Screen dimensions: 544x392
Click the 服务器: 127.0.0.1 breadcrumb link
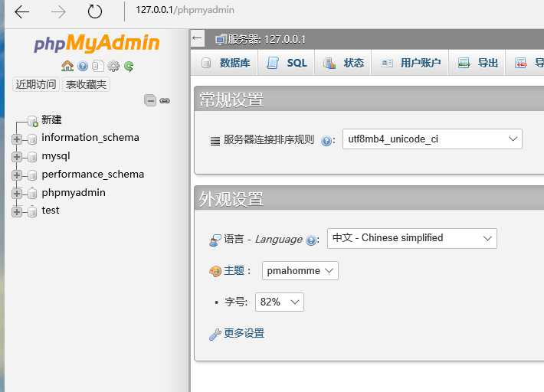267,40
